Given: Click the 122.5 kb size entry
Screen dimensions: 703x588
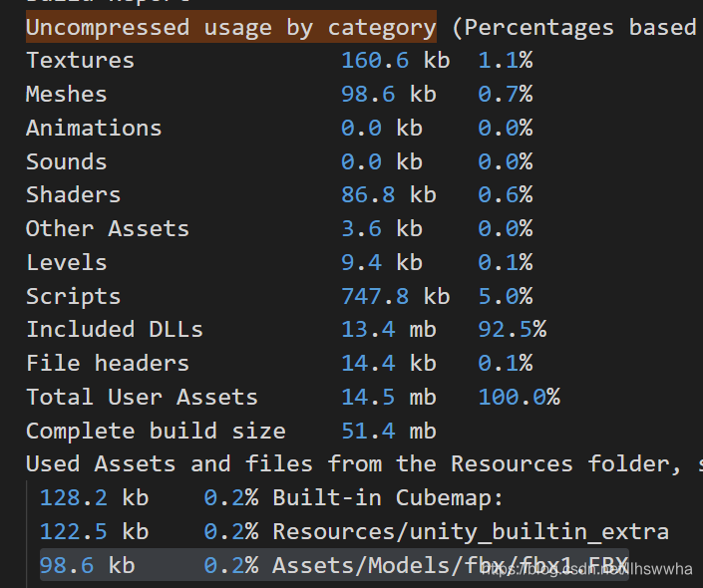Looking at the screenshot, I should 94,531.
